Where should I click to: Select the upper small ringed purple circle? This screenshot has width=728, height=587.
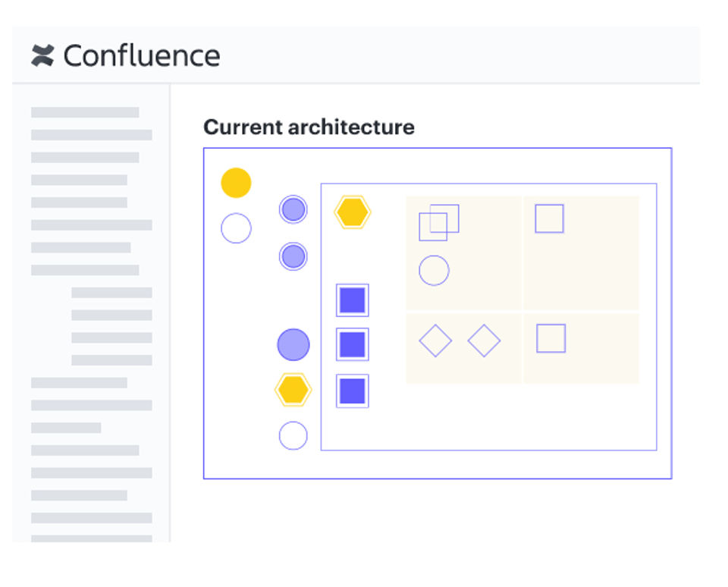293,209
